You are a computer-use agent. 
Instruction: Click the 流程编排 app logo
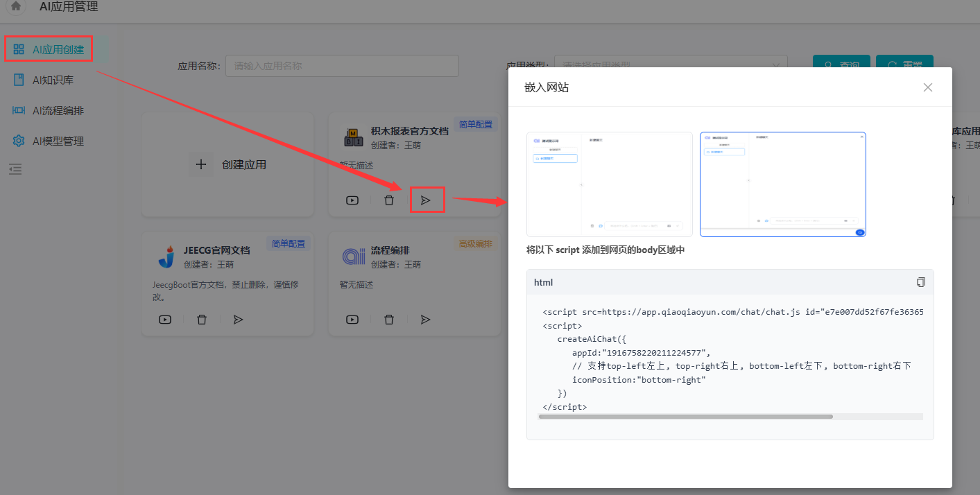pyautogui.click(x=354, y=257)
